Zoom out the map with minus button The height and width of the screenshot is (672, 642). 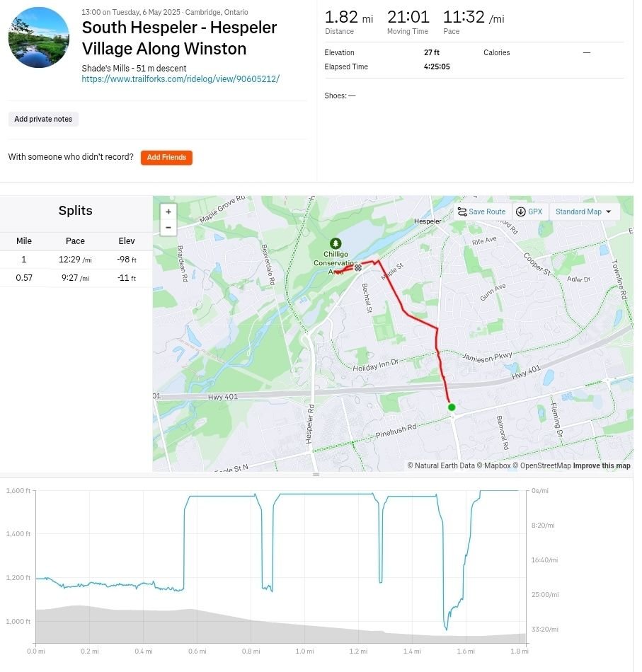tap(168, 228)
